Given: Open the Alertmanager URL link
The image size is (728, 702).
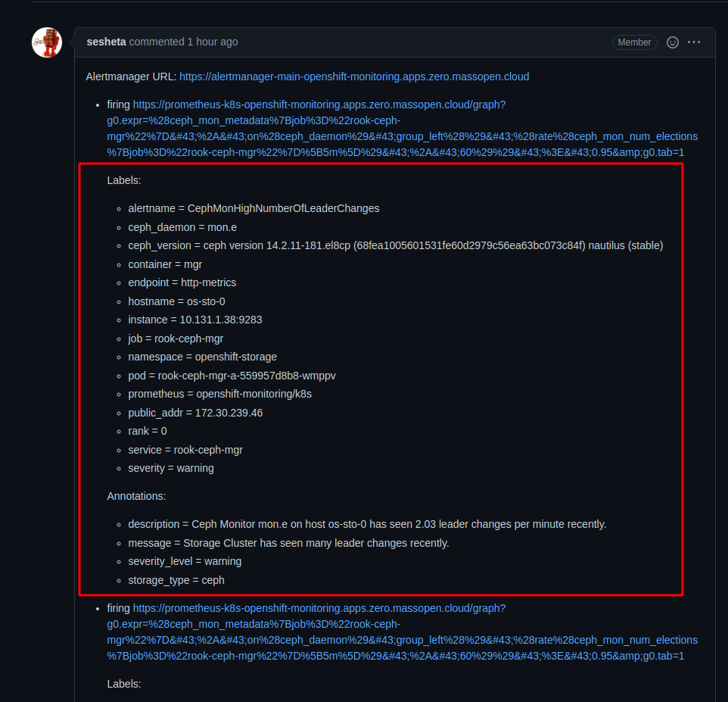Looking at the screenshot, I should [x=354, y=76].
